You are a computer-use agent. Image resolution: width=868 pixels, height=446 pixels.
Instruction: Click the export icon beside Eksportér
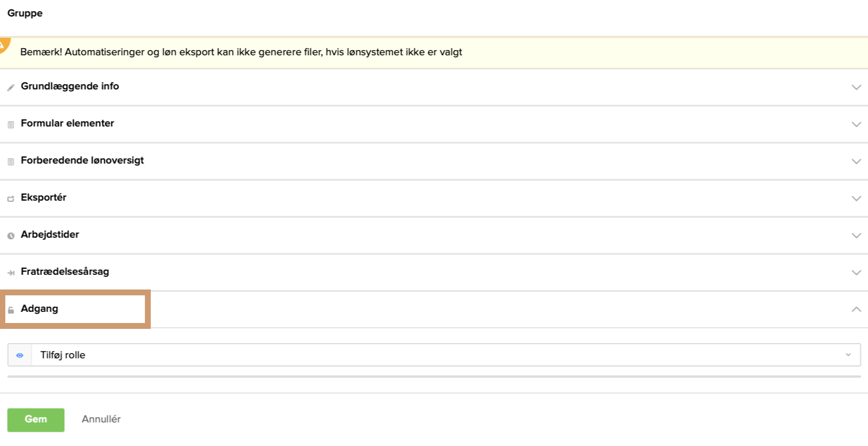(x=11, y=199)
